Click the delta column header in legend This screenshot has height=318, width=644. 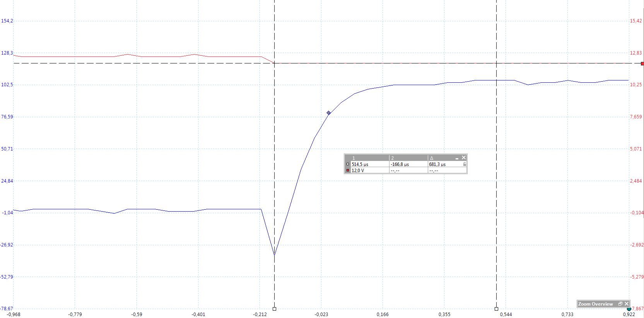(x=432, y=158)
